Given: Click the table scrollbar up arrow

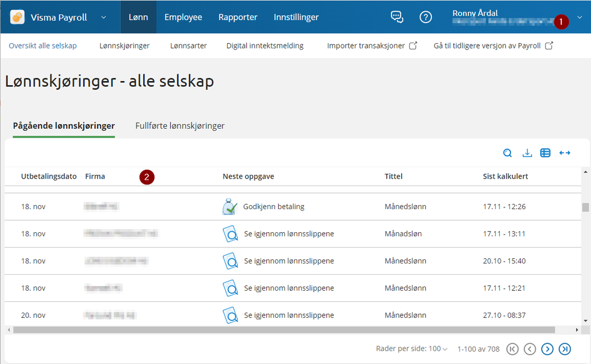Looking at the screenshot, I should pos(585,172).
